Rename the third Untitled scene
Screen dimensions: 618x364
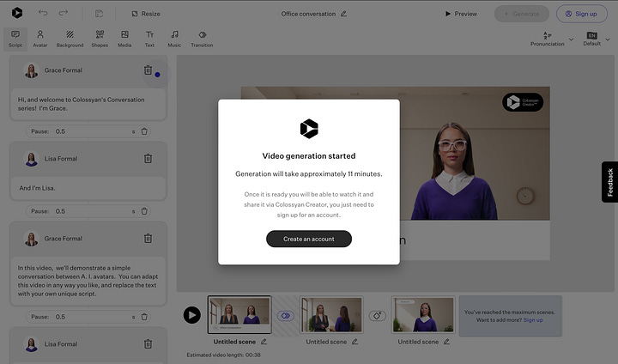pyautogui.click(x=446, y=342)
